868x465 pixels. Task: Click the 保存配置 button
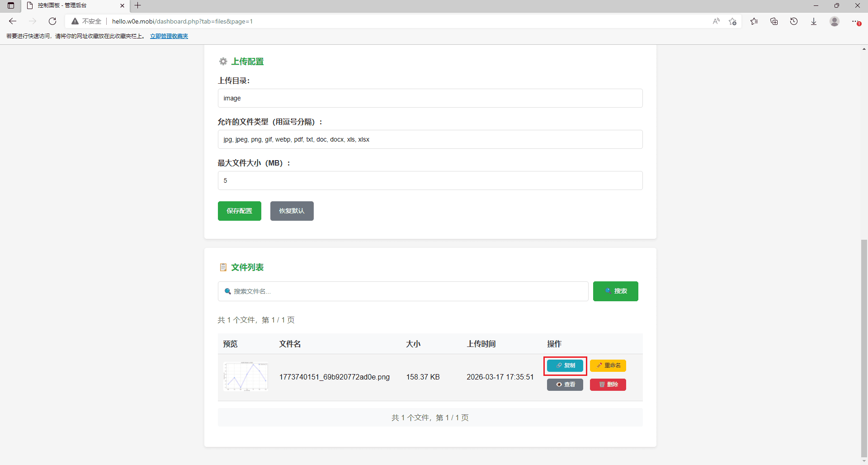[x=239, y=211]
